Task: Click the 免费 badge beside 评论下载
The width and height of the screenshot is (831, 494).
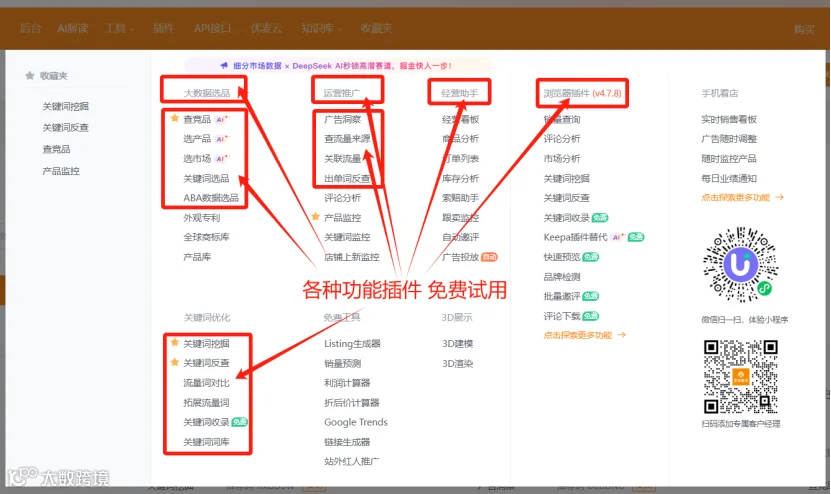Action: (x=590, y=316)
